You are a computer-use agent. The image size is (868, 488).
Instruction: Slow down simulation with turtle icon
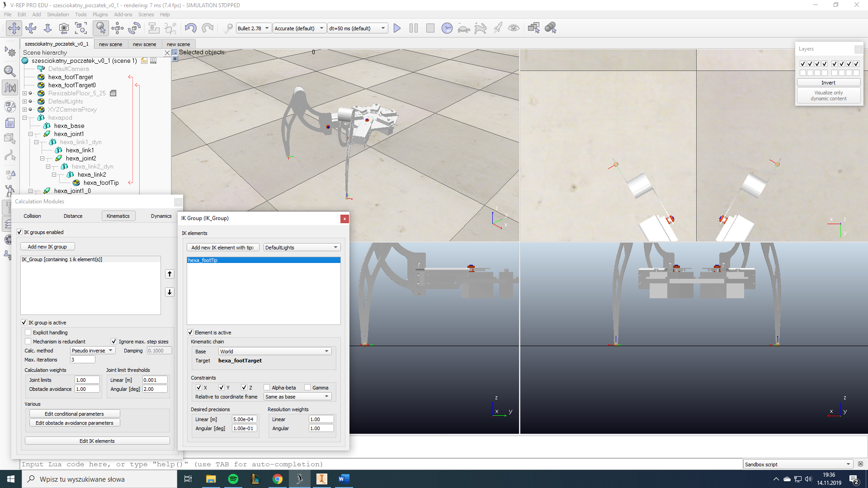(464, 28)
